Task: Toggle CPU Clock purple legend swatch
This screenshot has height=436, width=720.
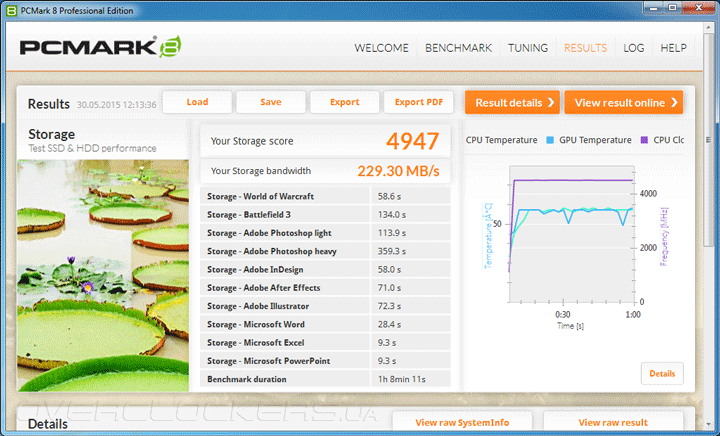Action: 644,140
